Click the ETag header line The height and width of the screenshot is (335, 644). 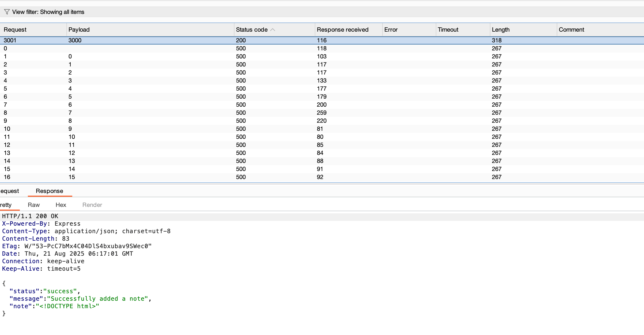coord(77,246)
